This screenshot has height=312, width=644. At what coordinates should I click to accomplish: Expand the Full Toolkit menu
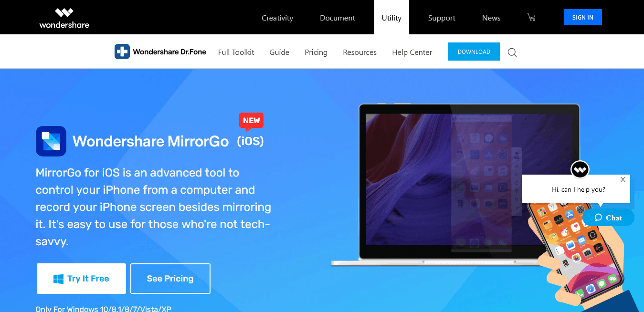tap(236, 52)
